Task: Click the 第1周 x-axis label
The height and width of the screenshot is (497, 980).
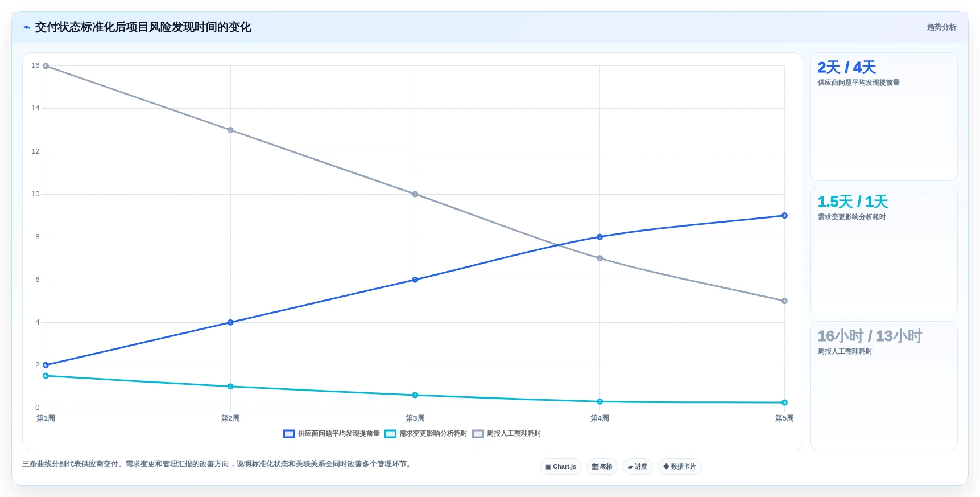Action: (x=46, y=418)
